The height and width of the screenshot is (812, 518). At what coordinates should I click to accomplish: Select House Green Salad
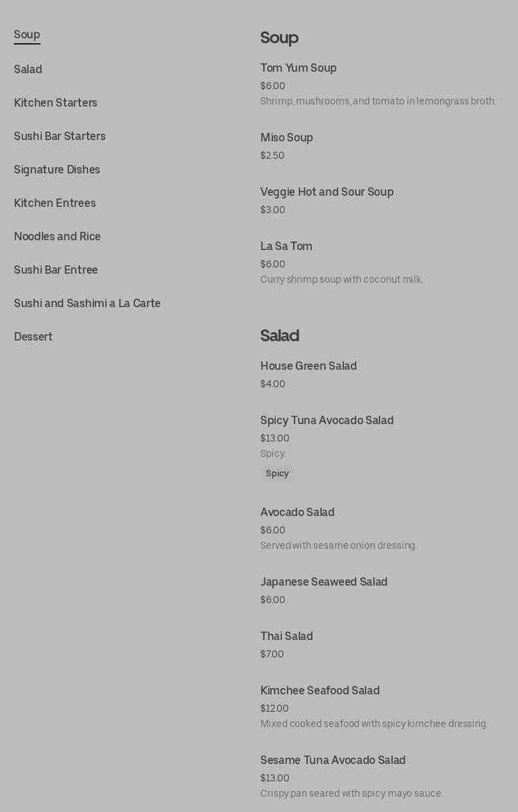pos(308,366)
